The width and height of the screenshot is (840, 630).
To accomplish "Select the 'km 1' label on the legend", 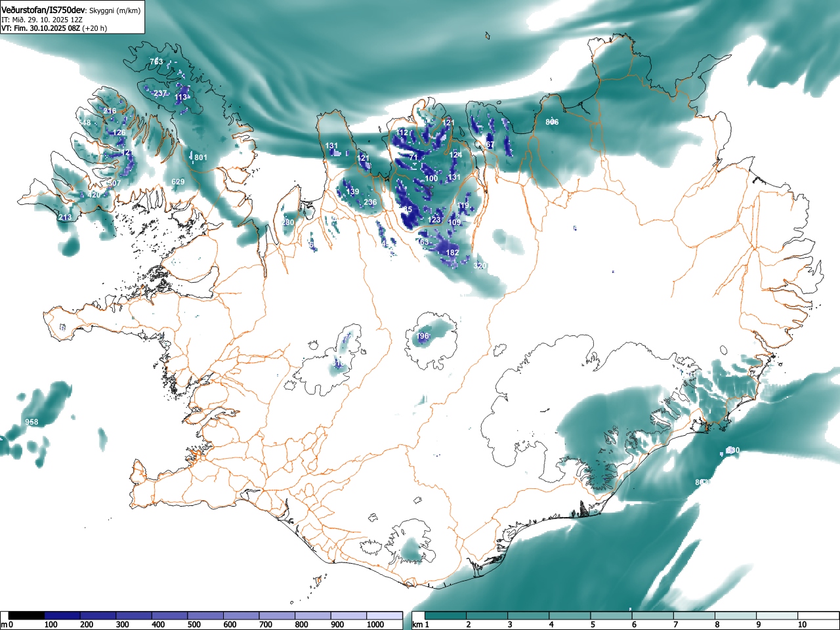I will click(420, 625).
